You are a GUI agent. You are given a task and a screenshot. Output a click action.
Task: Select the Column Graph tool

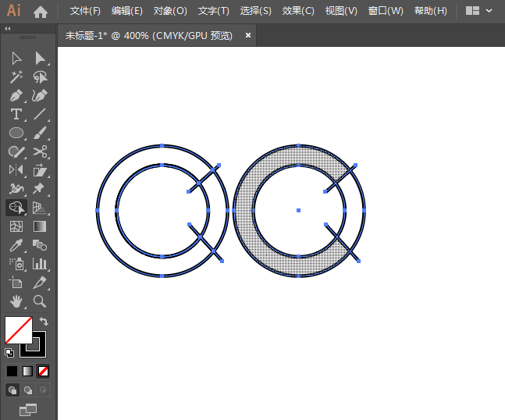40,264
